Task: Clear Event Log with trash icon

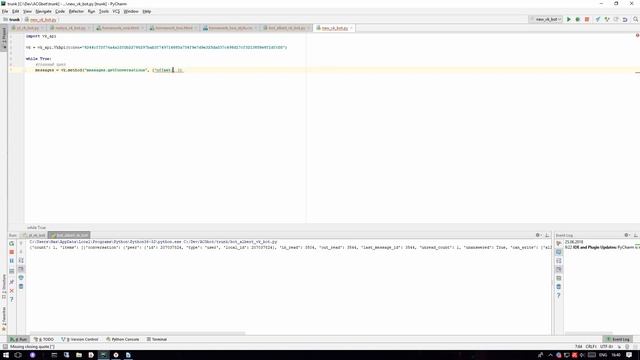Action: pos(559,287)
